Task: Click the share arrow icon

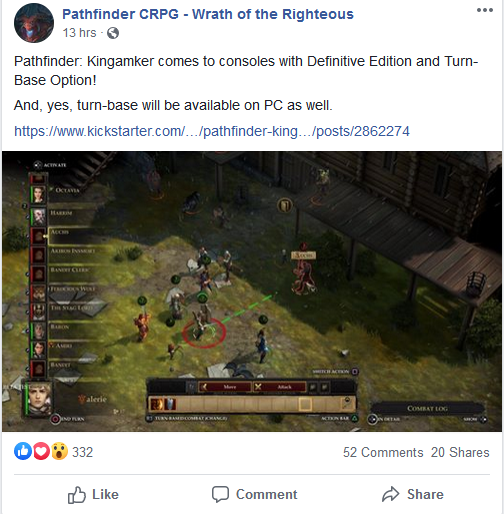Action: pyautogui.click(x=390, y=494)
